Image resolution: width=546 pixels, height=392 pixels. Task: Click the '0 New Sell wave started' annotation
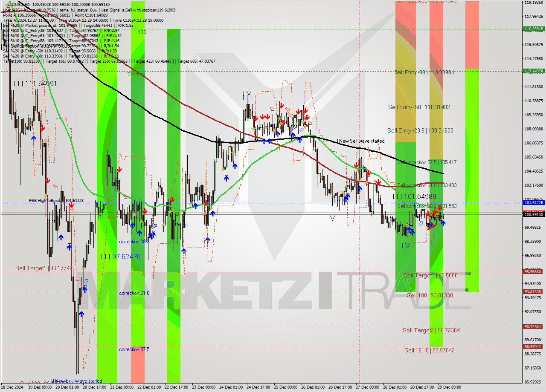click(360, 141)
